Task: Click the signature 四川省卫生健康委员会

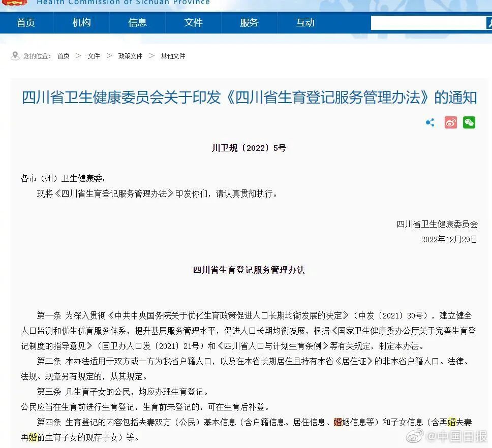Action: coord(437,224)
